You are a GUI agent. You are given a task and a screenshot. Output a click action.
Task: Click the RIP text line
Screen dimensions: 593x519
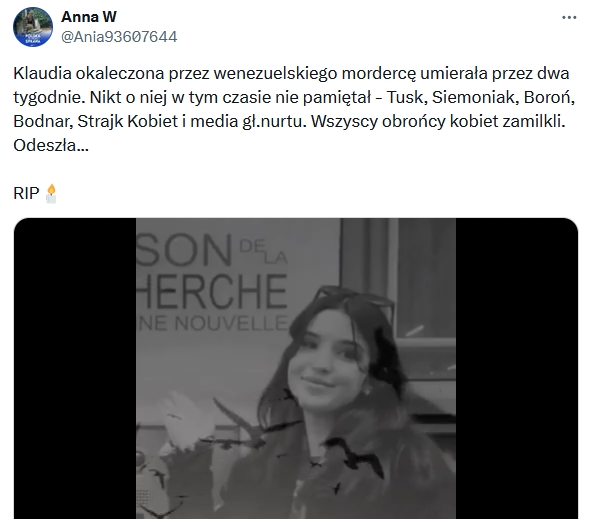click(26, 194)
